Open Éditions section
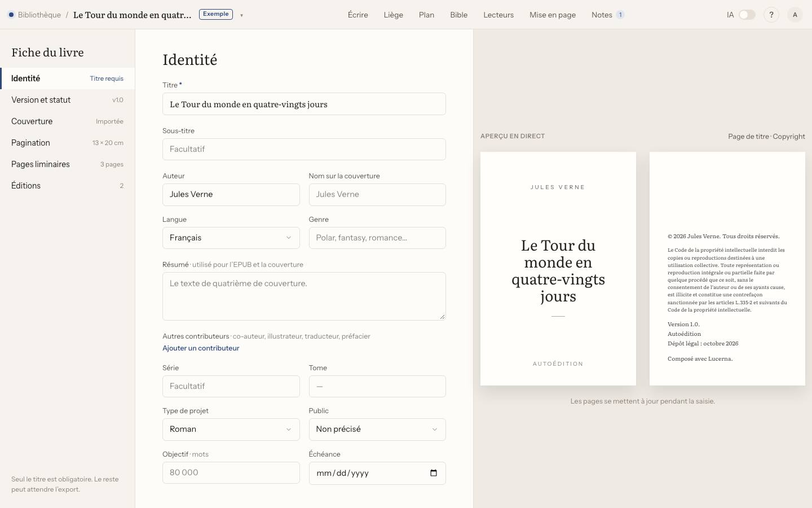 pos(68,186)
